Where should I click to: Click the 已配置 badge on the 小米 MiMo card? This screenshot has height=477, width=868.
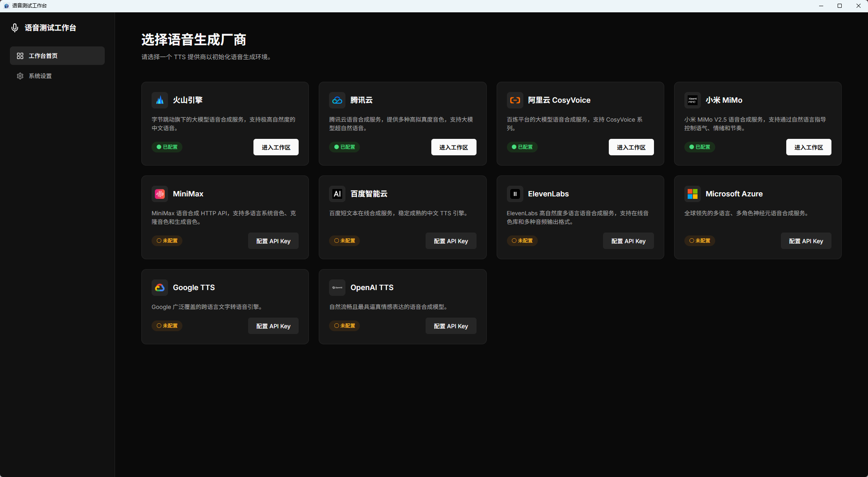[x=700, y=147]
